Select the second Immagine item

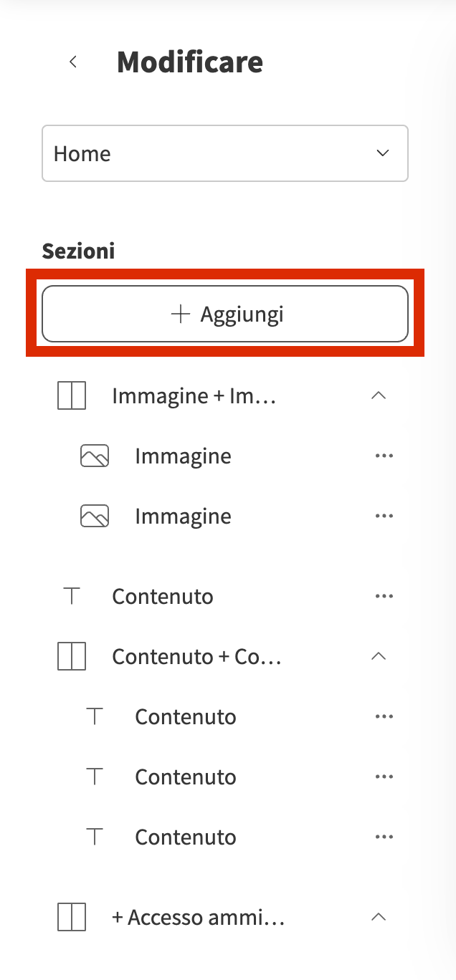pos(183,517)
